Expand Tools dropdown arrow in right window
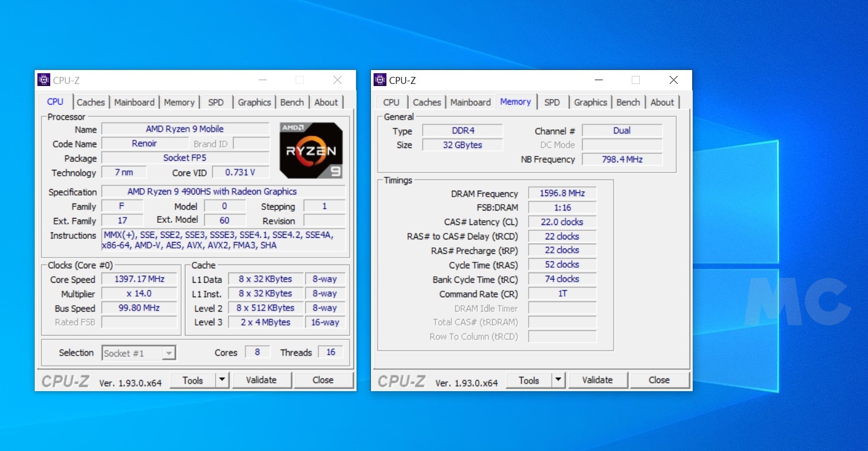This screenshot has height=451, width=868. click(559, 380)
